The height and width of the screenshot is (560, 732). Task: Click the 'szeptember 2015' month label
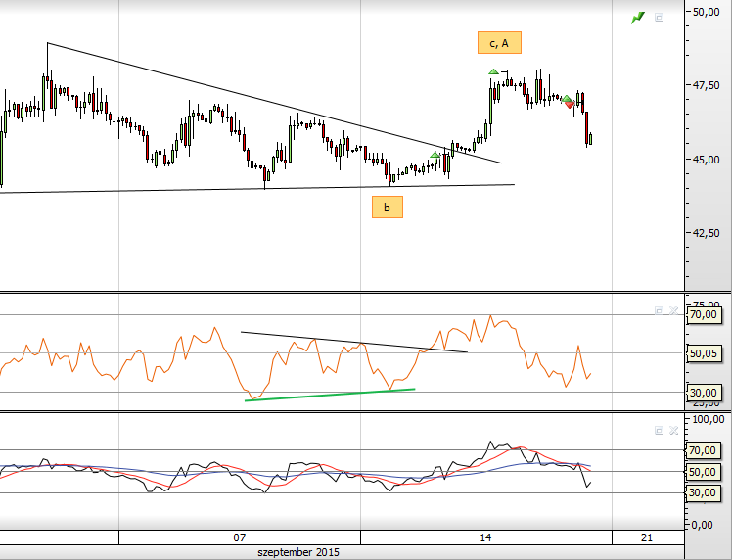(x=298, y=552)
